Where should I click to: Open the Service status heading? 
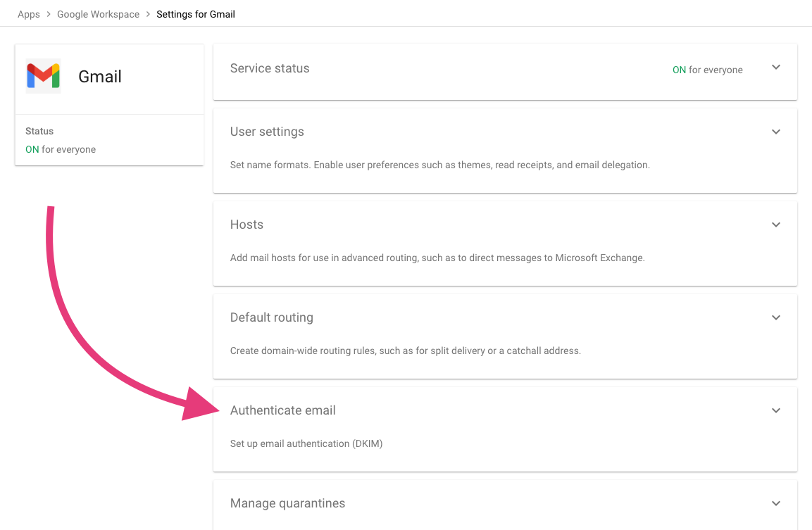pyautogui.click(x=270, y=68)
